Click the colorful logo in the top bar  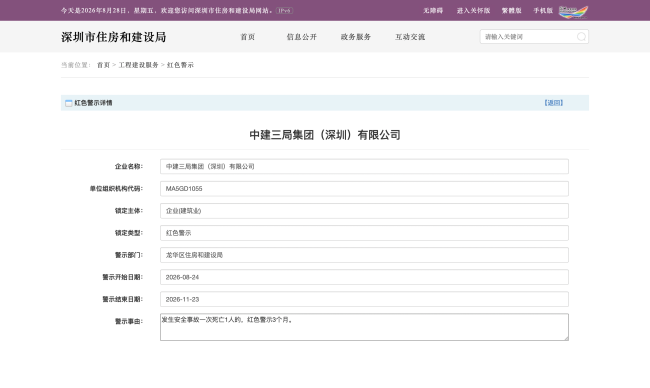point(573,12)
